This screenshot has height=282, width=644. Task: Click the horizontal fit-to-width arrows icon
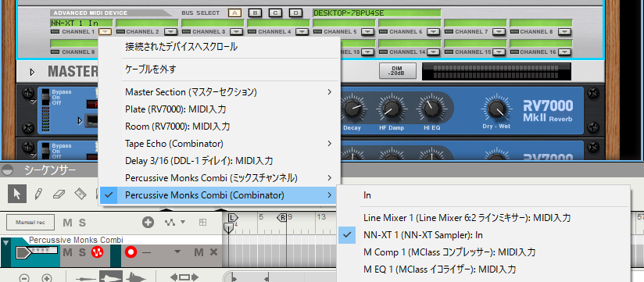click(x=184, y=277)
